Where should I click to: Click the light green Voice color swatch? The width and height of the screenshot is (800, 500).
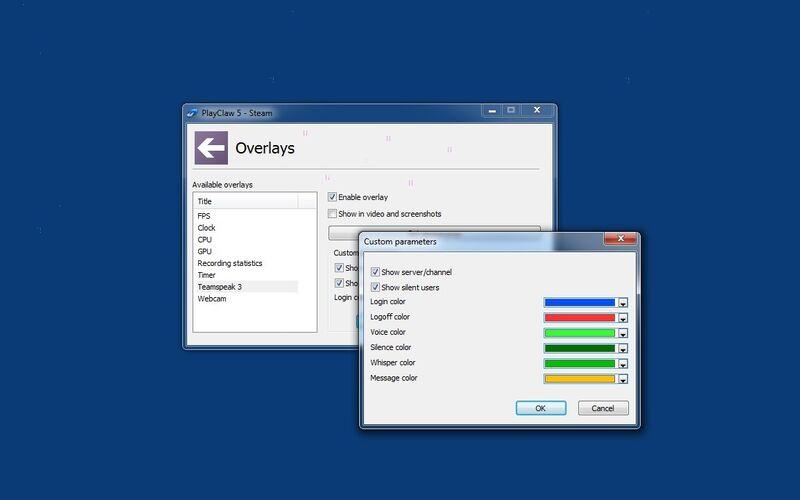point(580,333)
